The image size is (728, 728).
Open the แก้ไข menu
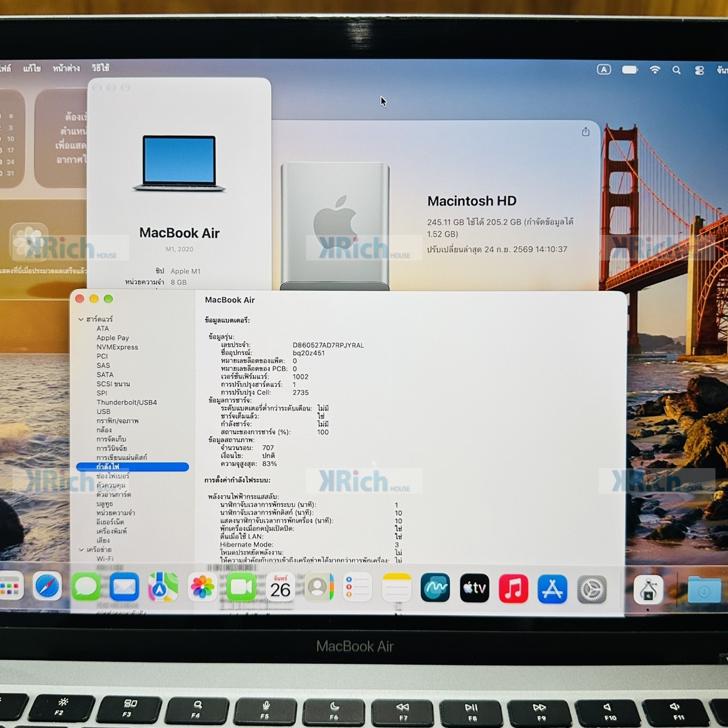[x=32, y=68]
